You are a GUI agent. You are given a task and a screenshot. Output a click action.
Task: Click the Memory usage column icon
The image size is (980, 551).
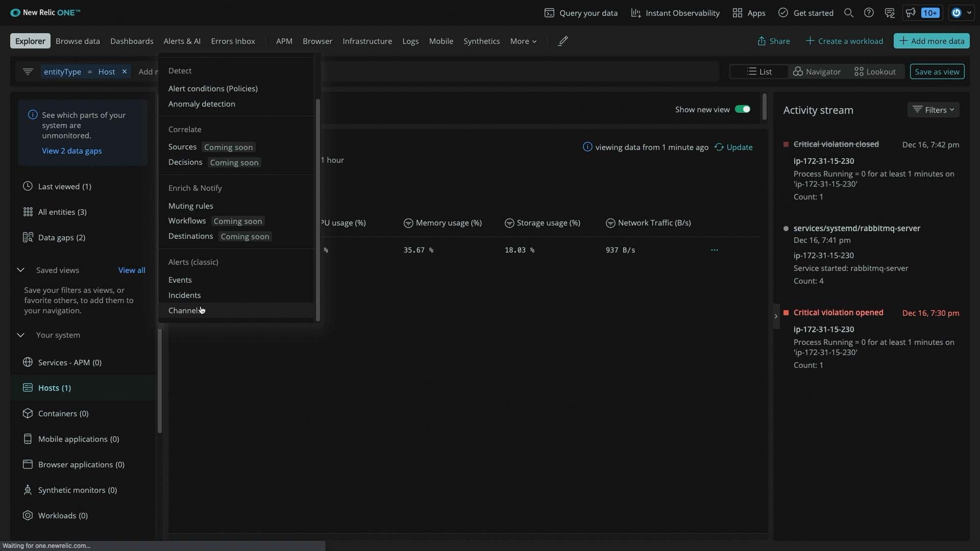[408, 223]
